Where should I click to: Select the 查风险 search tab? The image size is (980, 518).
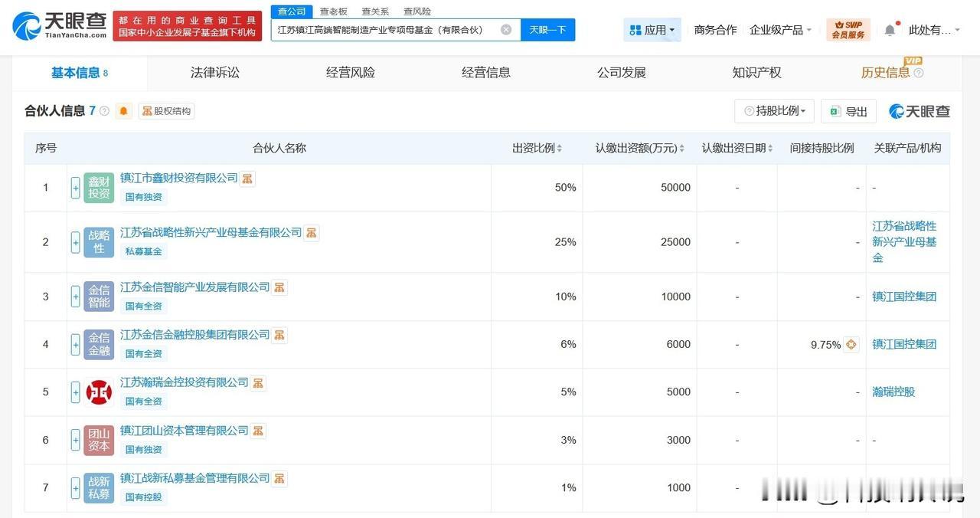[x=417, y=11]
